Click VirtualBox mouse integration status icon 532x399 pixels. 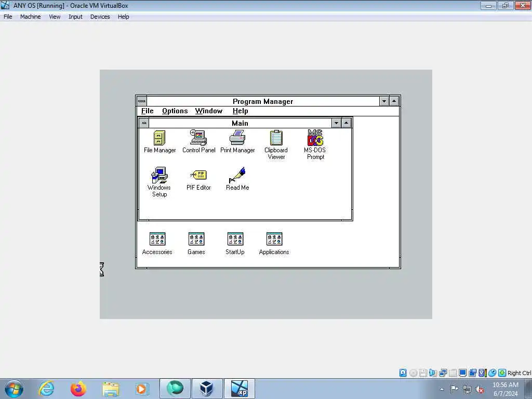[492, 373]
